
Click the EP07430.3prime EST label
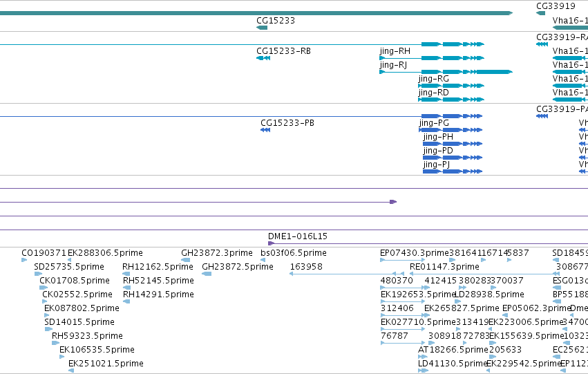(x=415, y=253)
